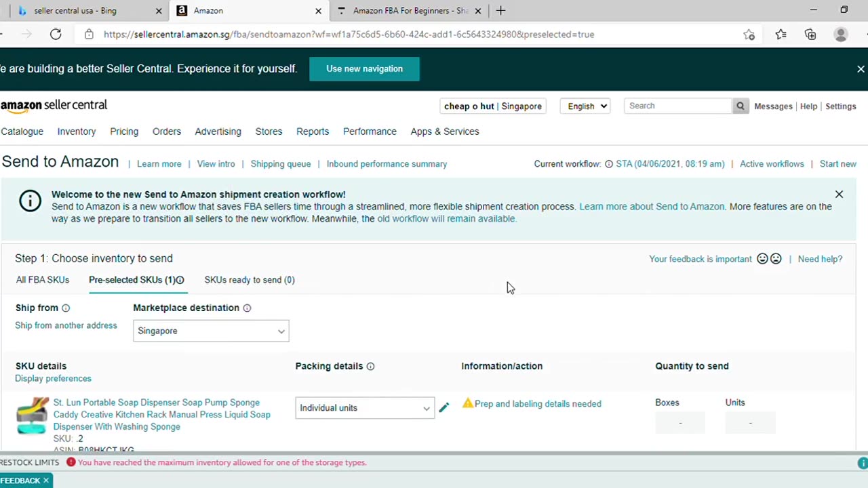
Task: Click the site info lock icon
Action: [89, 35]
